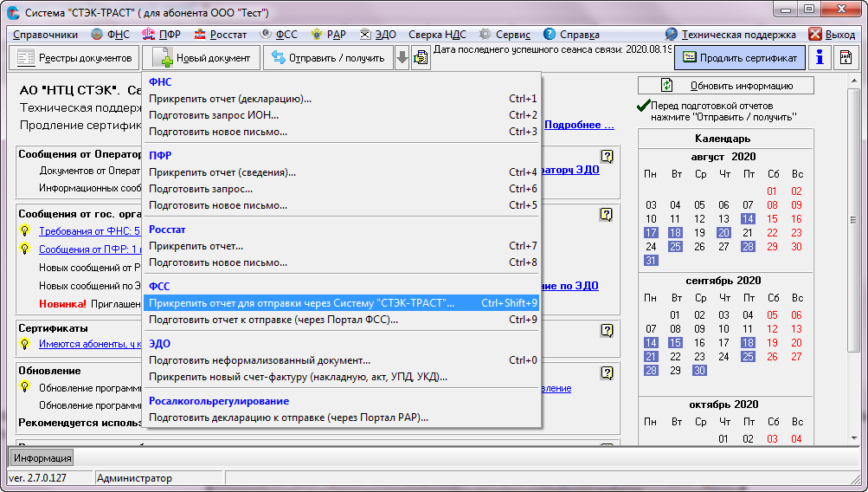This screenshot has width=868, height=492.
Task: Click the download arrow toolbar icon
Action: click(x=402, y=58)
